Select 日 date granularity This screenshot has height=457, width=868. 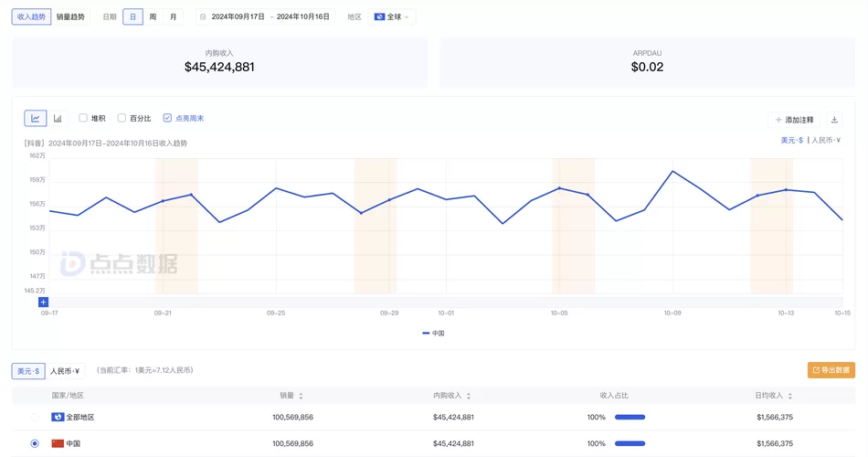click(x=132, y=17)
